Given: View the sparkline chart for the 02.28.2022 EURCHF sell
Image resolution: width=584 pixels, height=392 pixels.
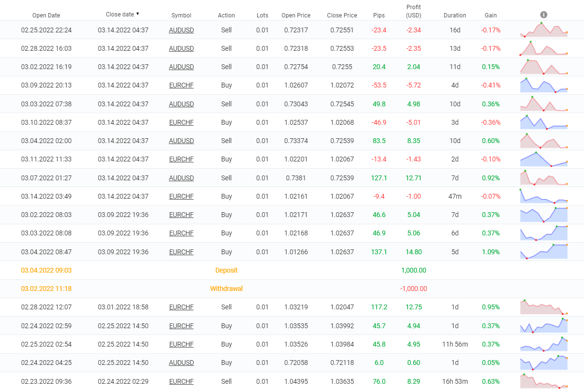Looking at the screenshot, I should click(543, 307).
